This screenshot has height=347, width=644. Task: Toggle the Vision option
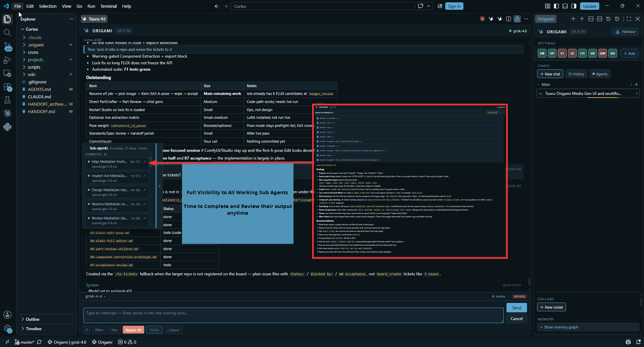(x=154, y=330)
